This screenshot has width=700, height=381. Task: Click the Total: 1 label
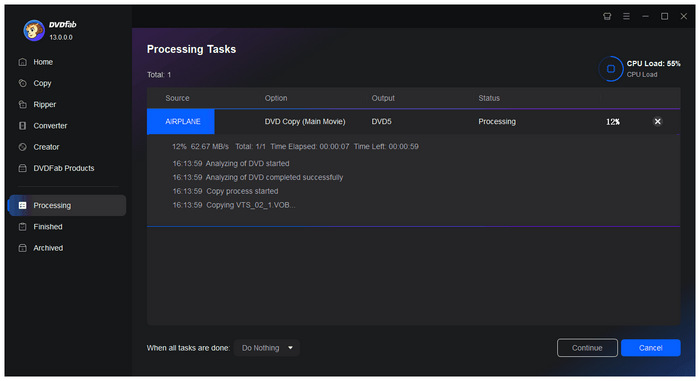pos(159,75)
